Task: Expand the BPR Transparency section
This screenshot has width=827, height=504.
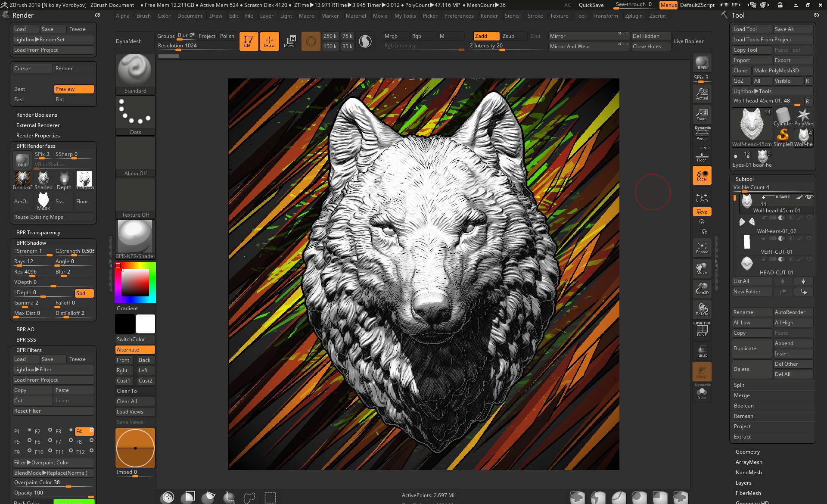Action: (38, 233)
